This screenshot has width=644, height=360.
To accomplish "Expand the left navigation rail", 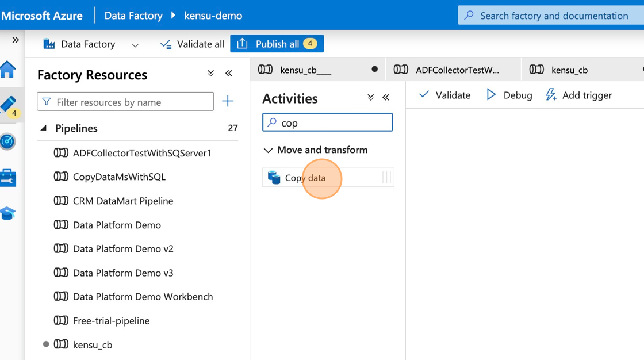I will (16, 40).
